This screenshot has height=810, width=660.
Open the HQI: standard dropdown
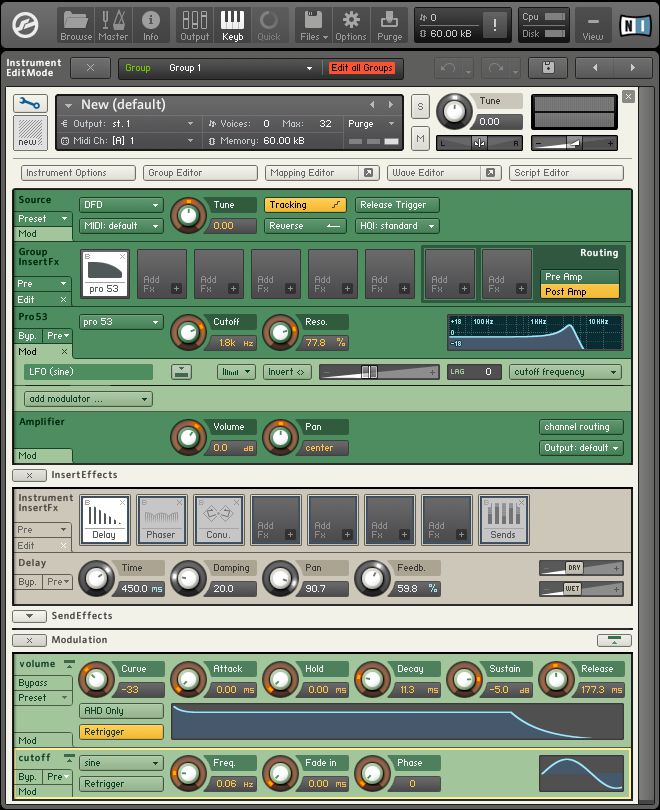click(x=397, y=226)
